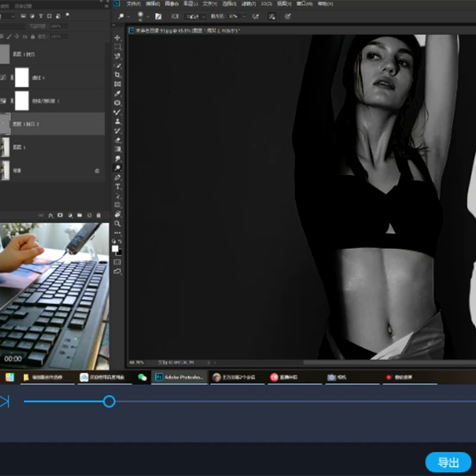Open Adobe Photoshop in the taskbar
The width and height of the screenshot is (476, 476).
(180, 377)
